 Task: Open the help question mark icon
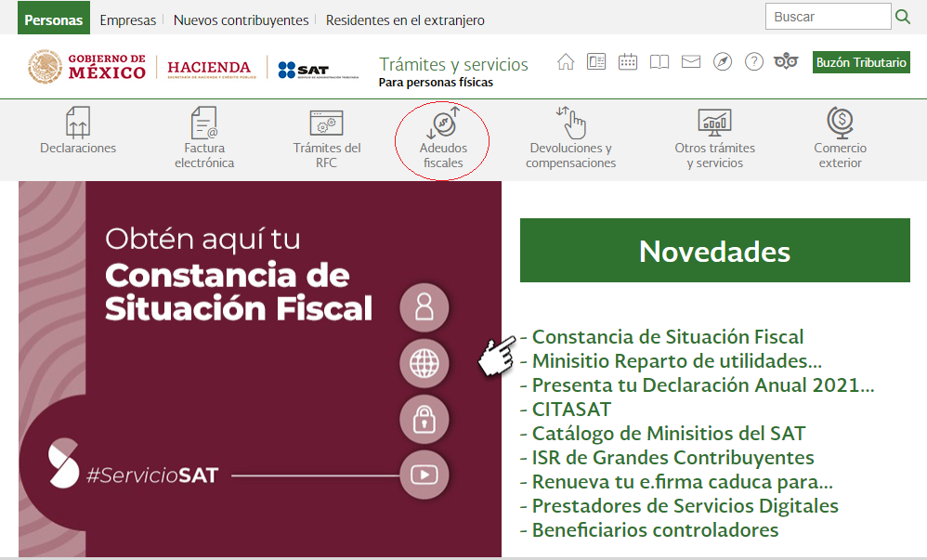(x=753, y=61)
